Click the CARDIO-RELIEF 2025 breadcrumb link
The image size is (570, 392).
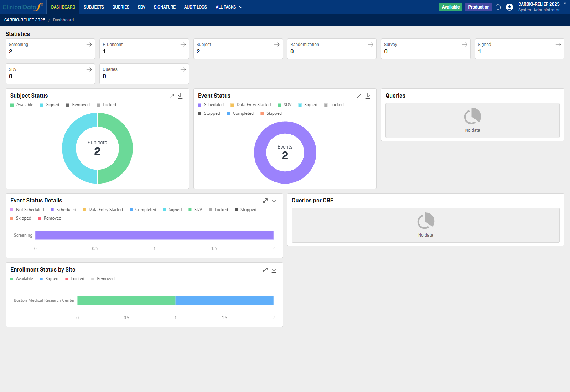pos(25,20)
